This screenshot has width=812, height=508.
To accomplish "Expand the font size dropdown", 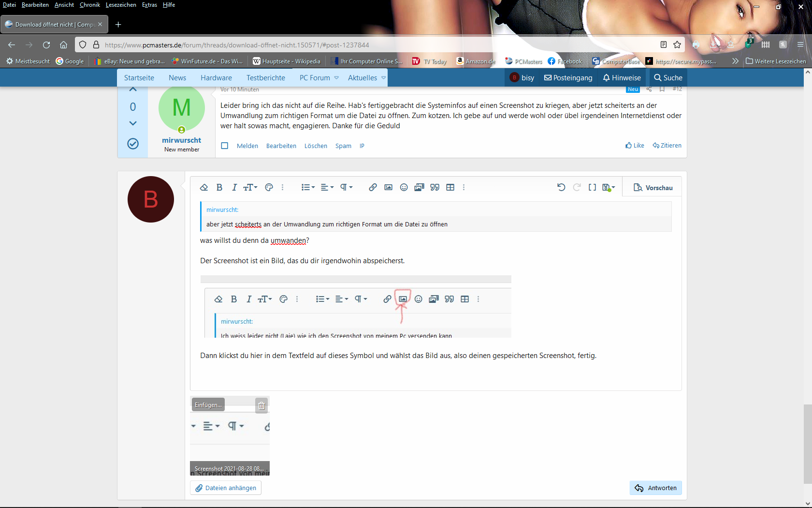I will click(x=250, y=188).
